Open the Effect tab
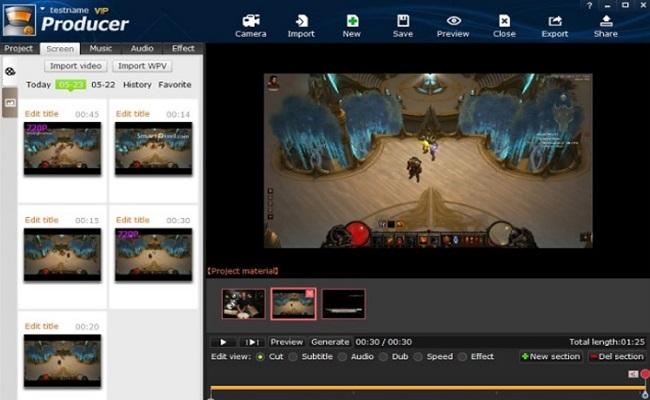The height and width of the screenshot is (400, 650). pyautogui.click(x=183, y=48)
